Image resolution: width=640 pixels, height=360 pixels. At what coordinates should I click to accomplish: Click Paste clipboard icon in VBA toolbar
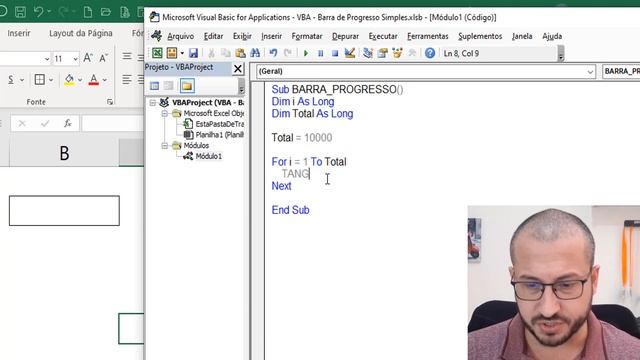[x=240, y=53]
